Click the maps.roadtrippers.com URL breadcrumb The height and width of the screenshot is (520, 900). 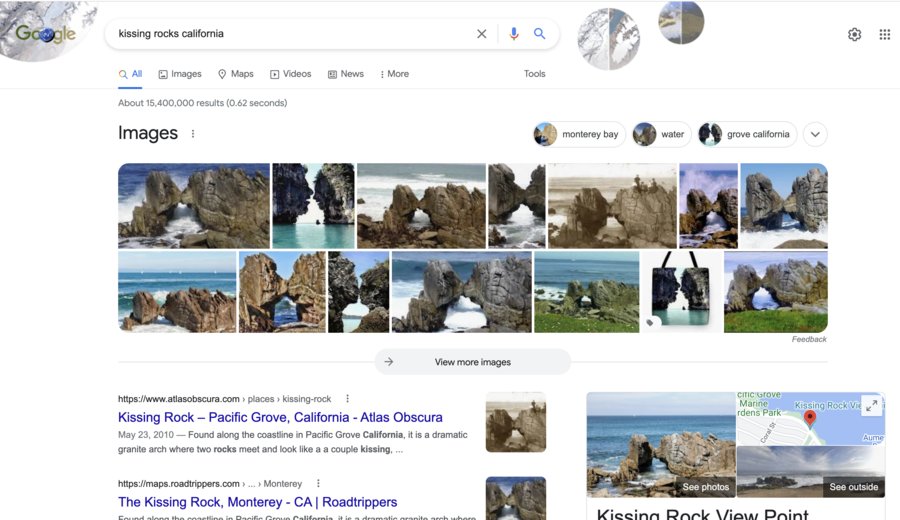point(210,484)
